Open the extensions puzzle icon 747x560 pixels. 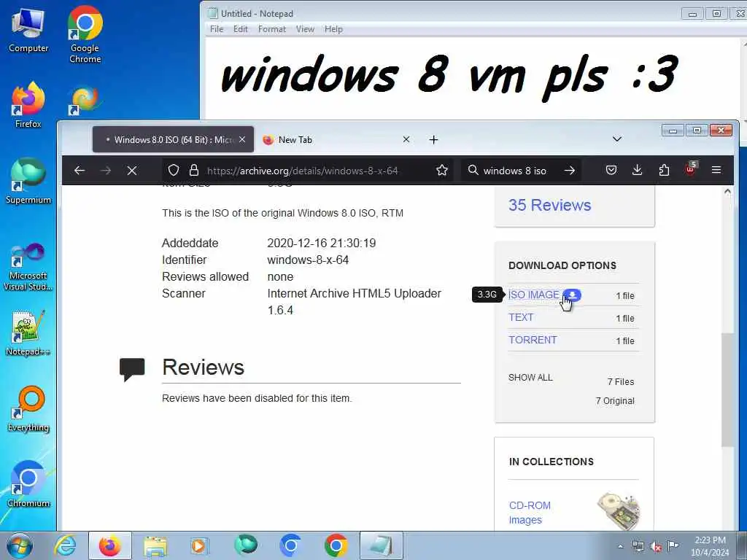click(x=664, y=170)
